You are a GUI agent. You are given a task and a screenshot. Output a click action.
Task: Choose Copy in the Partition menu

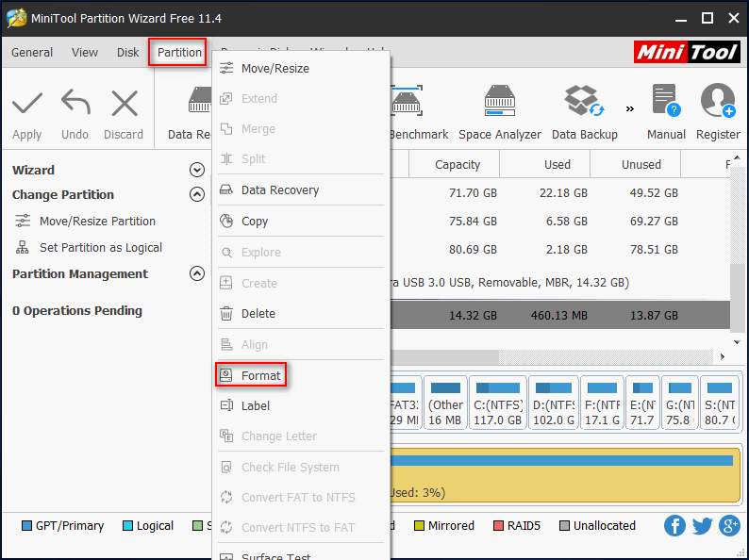point(301,221)
